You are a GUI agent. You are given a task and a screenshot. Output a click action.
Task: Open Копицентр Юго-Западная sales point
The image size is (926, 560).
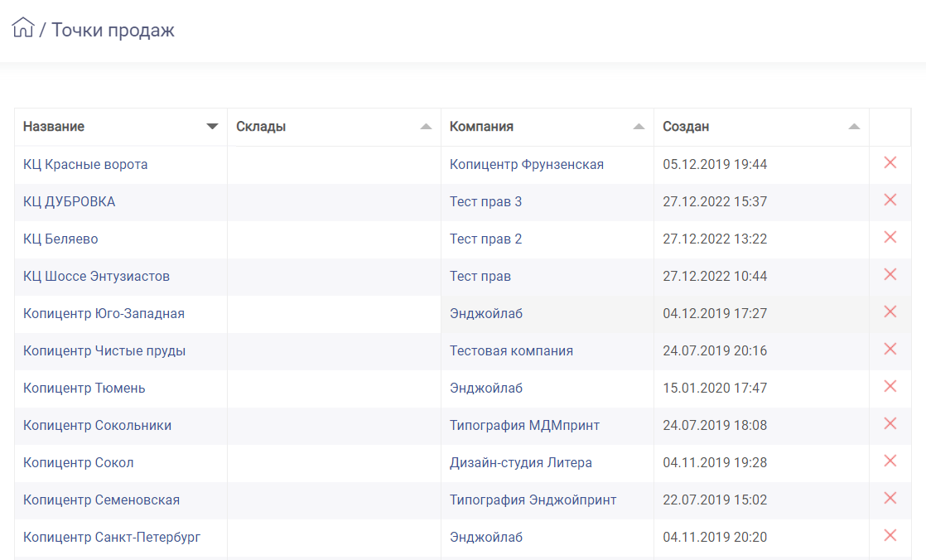(x=104, y=313)
